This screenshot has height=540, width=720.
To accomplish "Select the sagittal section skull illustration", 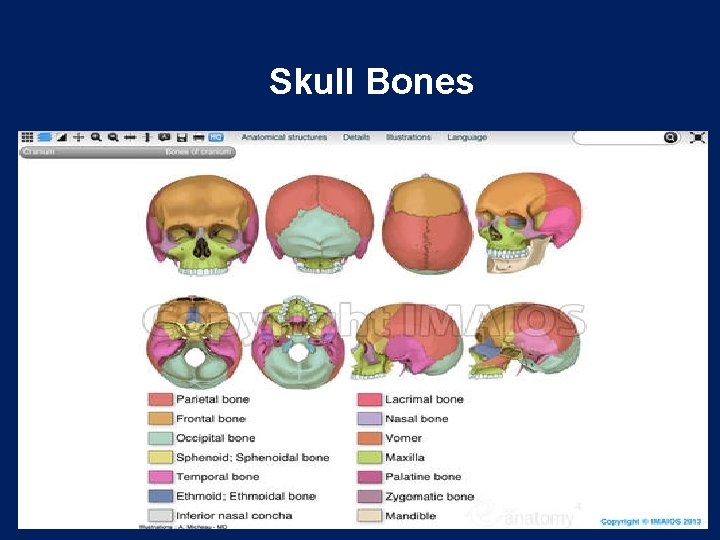I will pyautogui.click(x=524, y=341).
